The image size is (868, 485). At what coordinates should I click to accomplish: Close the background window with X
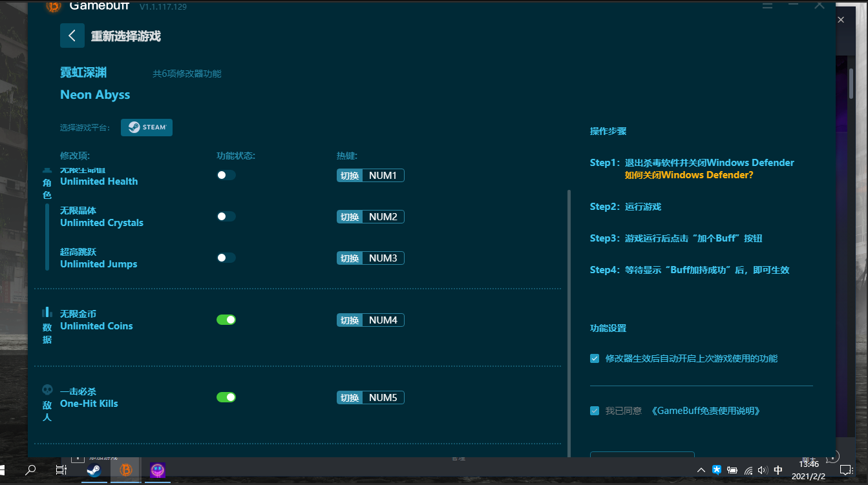coord(841,20)
